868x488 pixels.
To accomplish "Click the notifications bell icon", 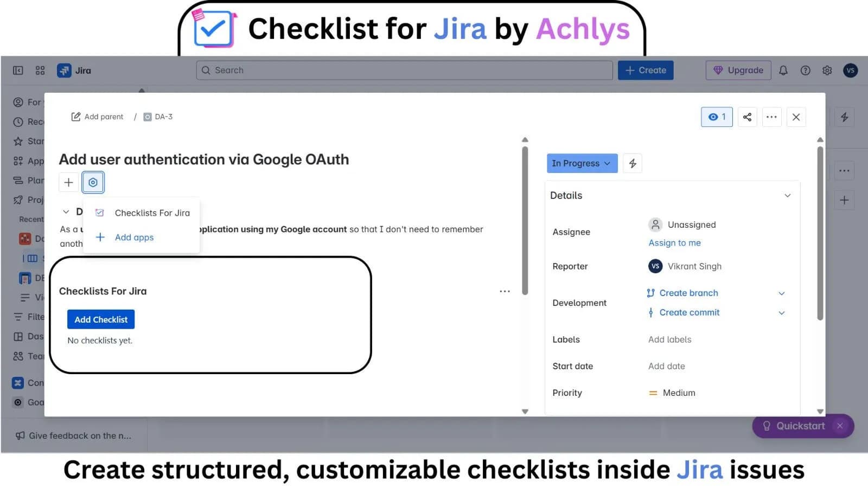I will point(783,70).
